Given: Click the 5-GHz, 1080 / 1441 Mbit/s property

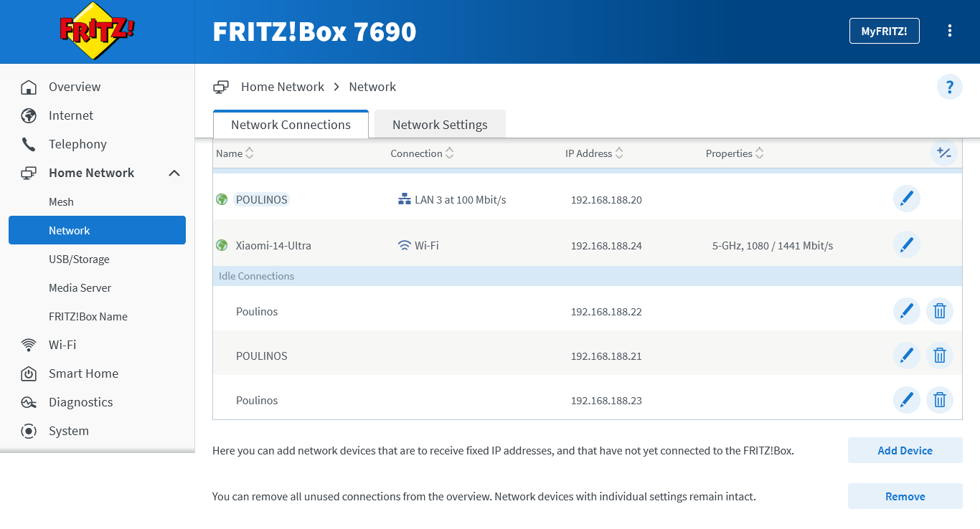Looking at the screenshot, I should point(773,245).
